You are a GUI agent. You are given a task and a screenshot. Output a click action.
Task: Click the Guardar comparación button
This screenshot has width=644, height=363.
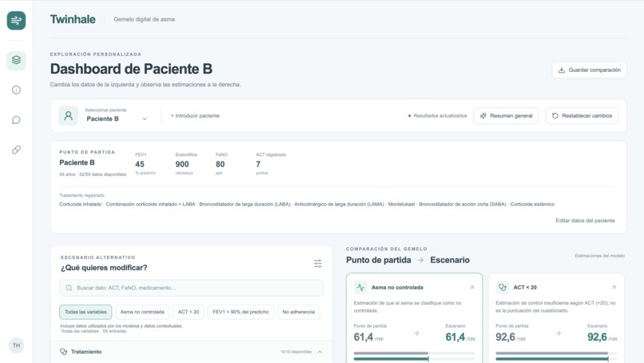click(590, 70)
